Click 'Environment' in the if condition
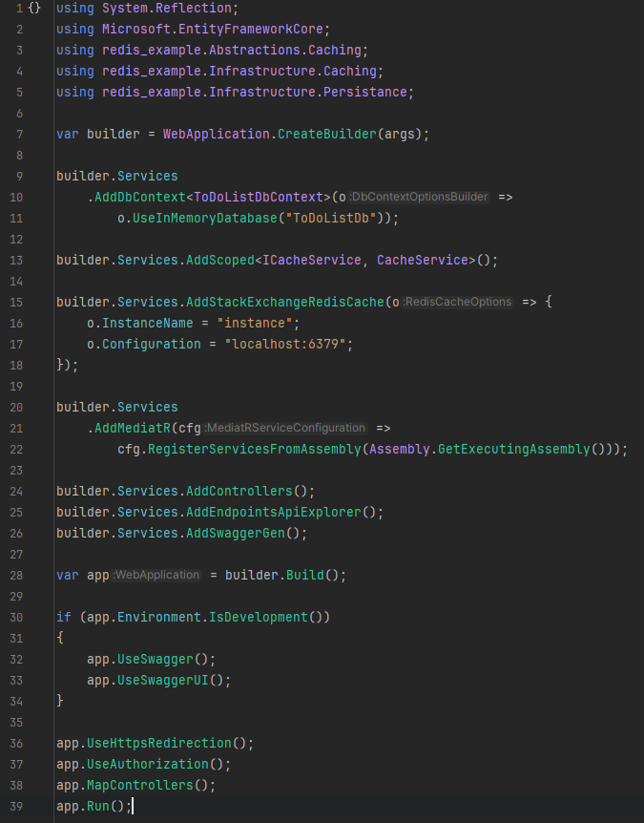The image size is (644, 823). click(x=159, y=617)
